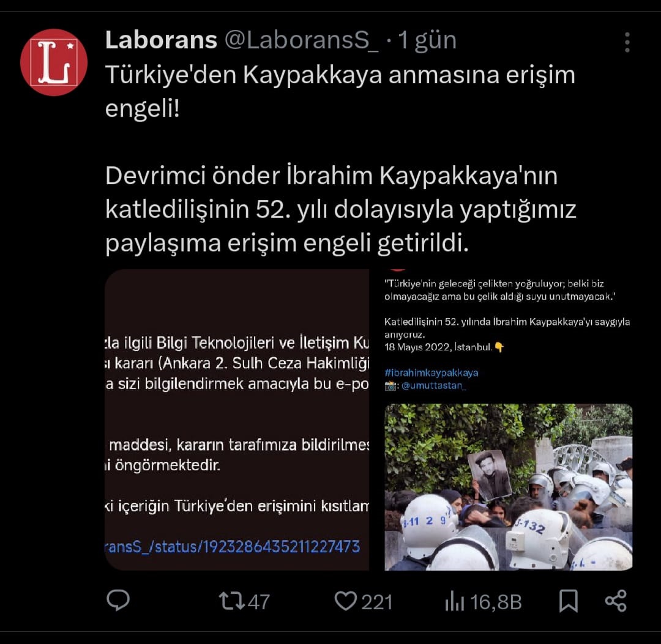Open the @LaboransS_ handle
The height and width of the screenshot is (644, 661).
point(301,40)
